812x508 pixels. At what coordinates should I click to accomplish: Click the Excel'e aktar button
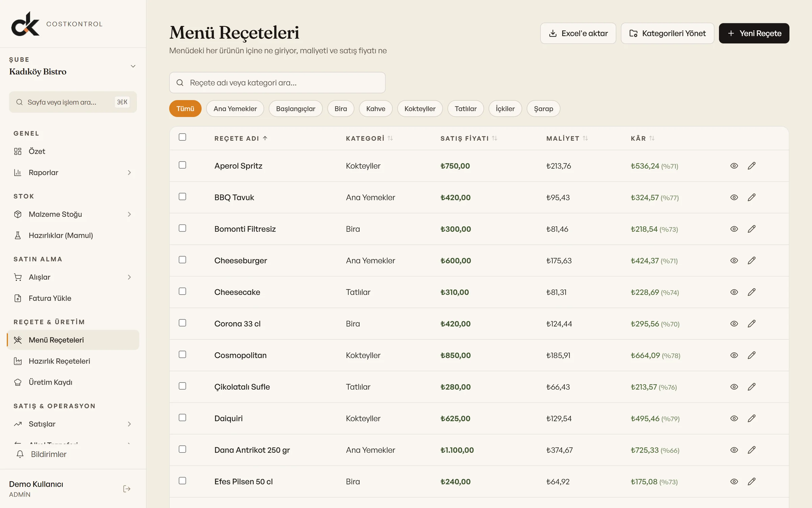tap(578, 33)
